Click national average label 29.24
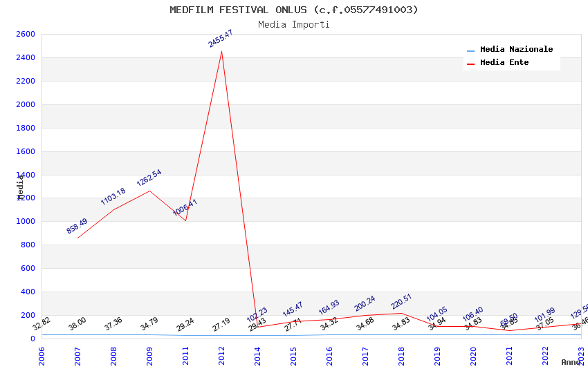Viewport: 588px width, 380px height. click(185, 325)
